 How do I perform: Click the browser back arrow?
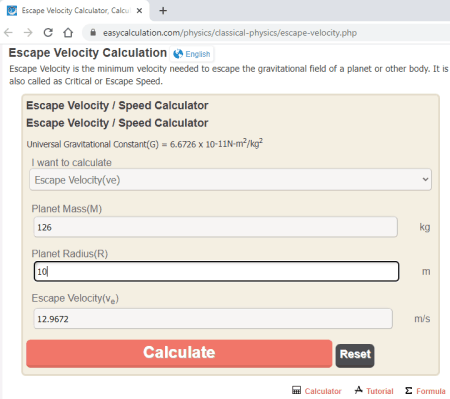(8, 33)
